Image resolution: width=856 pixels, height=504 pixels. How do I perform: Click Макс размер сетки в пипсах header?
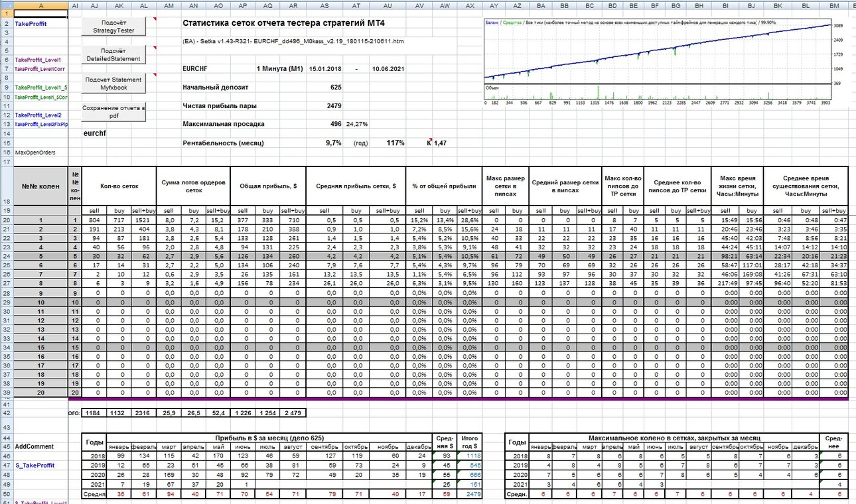click(505, 186)
